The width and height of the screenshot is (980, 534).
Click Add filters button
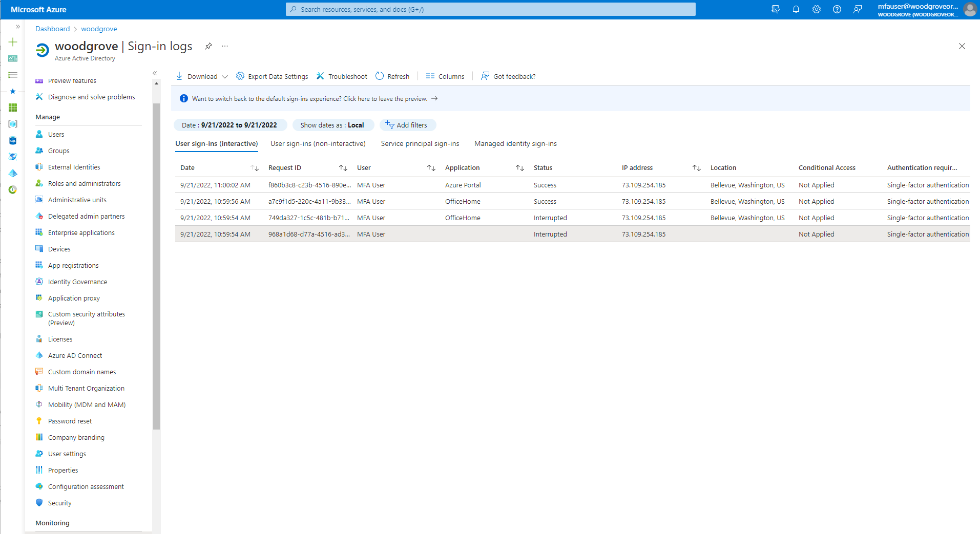click(407, 125)
